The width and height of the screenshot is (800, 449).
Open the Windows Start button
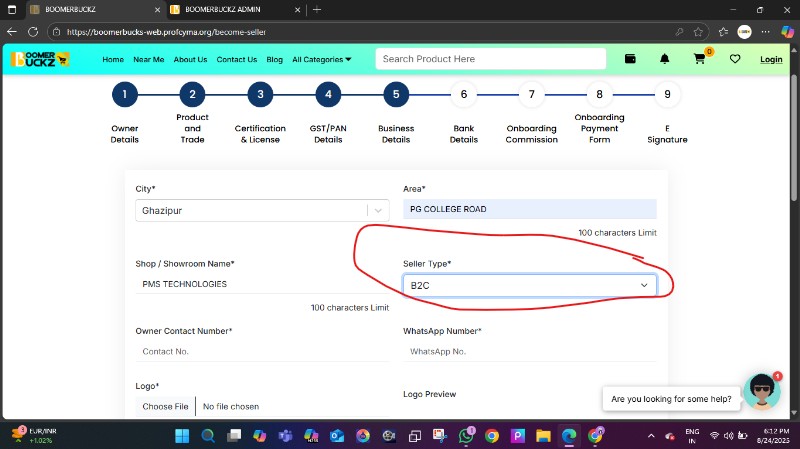(182, 436)
